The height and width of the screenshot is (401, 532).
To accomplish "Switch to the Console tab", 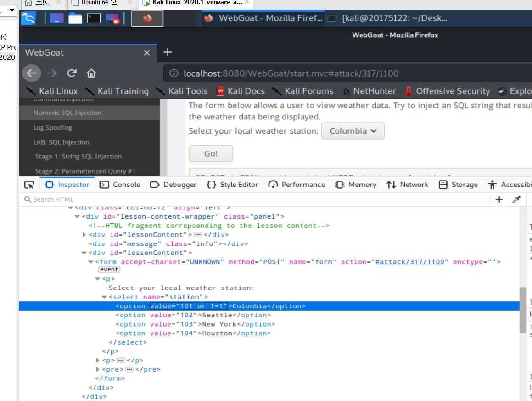I will [120, 185].
